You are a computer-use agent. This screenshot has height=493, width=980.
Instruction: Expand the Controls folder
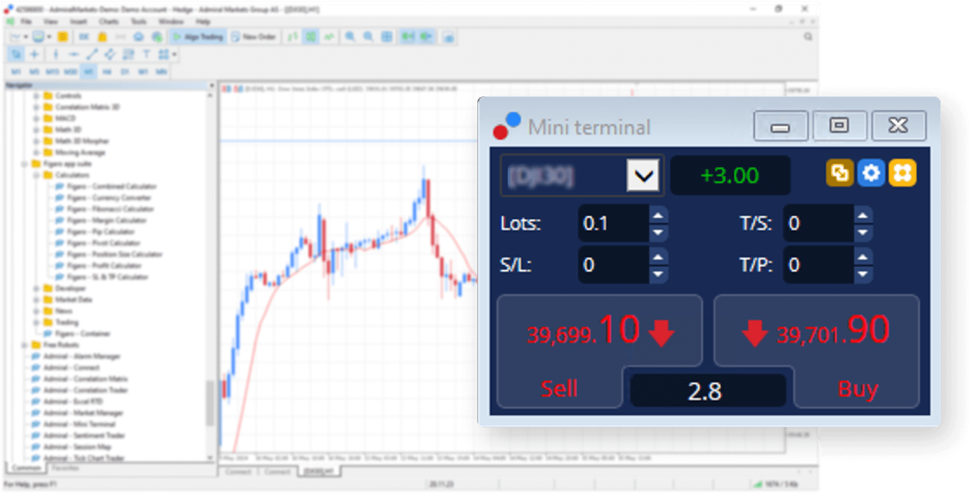click(x=36, y=96)
